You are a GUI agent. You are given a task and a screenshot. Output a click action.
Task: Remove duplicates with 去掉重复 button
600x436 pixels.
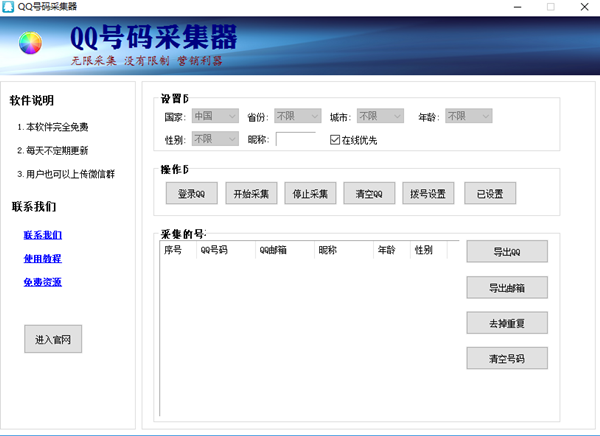pos(507,323)
